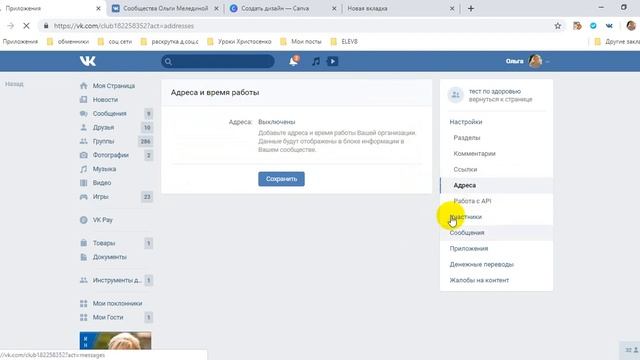The height and width of the screenshot is (360, 640).
Task: Click the Сообщения chat icon in left sidebar
Action: (x=84, y=113)
